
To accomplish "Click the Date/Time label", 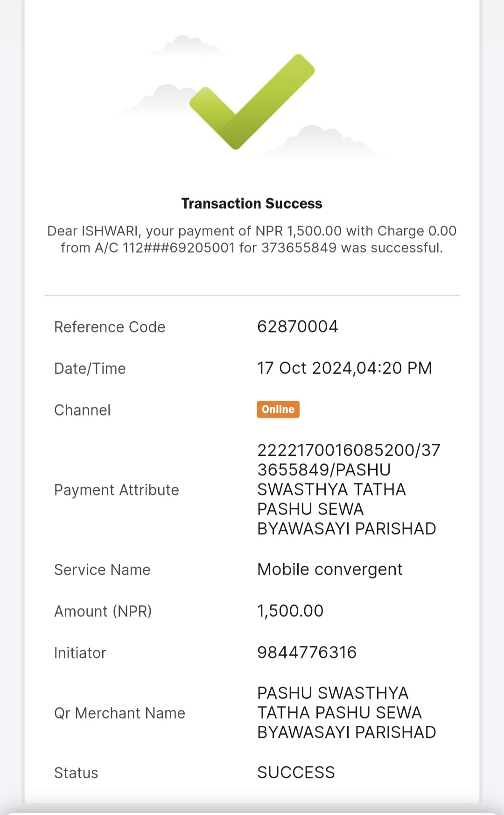I will 90,369.
